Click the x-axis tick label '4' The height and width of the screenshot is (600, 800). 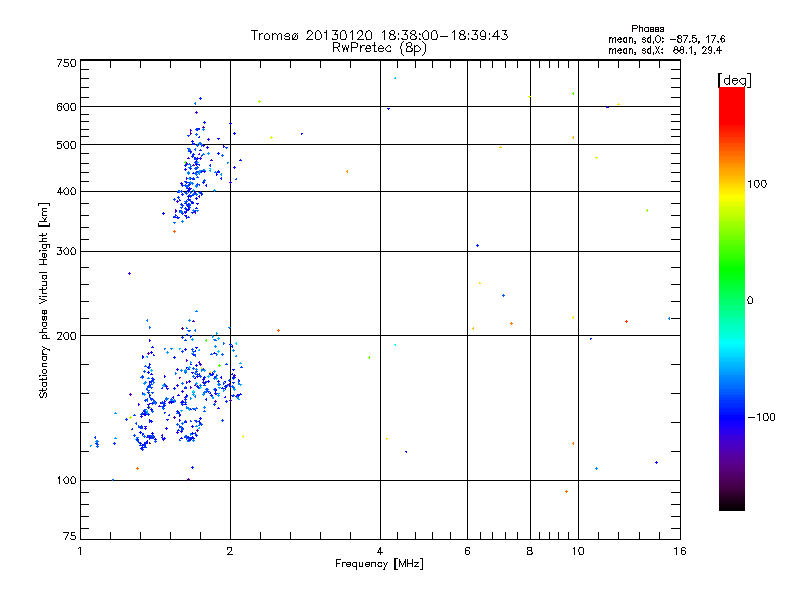[x=380, y=551]
